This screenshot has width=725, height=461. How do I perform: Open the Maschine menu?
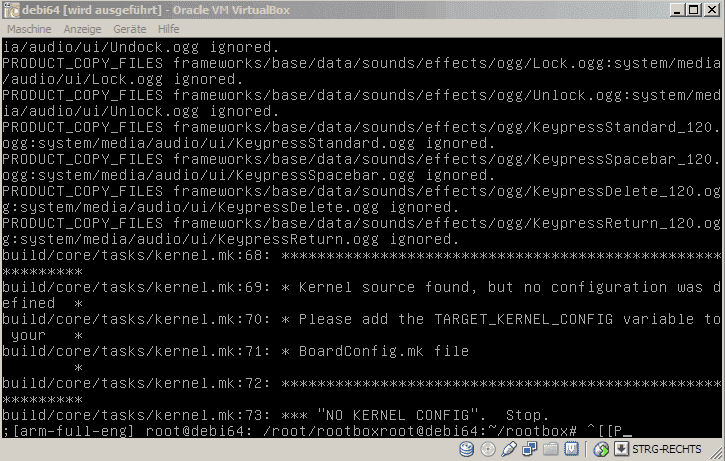(x=29, y=29)
